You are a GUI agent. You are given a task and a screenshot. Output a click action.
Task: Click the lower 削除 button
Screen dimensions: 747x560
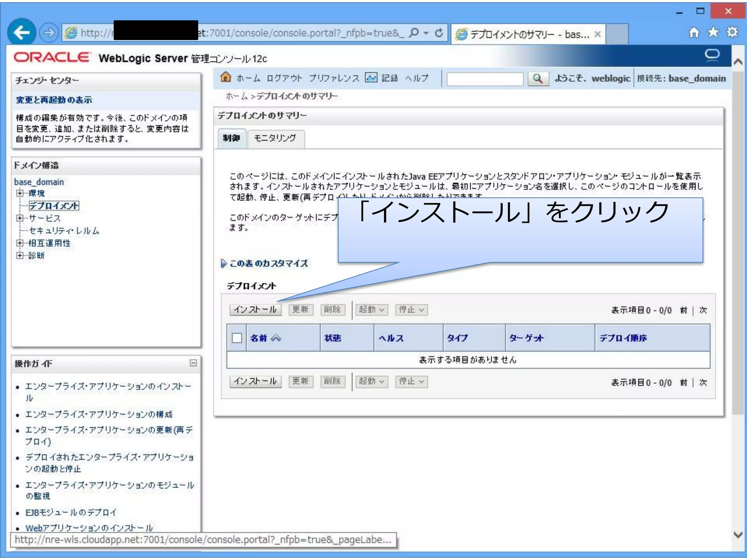coord(333,381)
